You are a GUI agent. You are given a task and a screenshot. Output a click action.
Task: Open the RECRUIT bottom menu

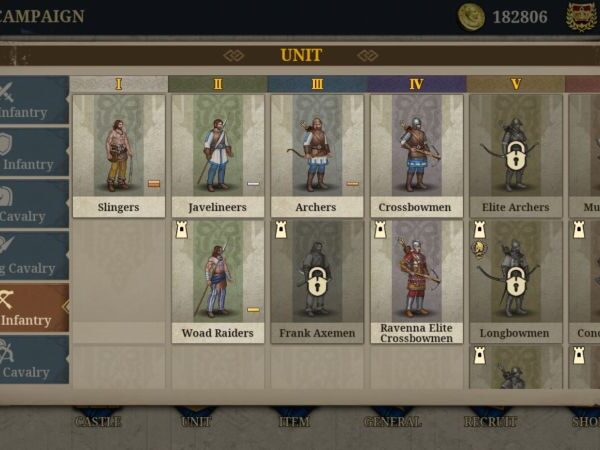click(491, 421)
